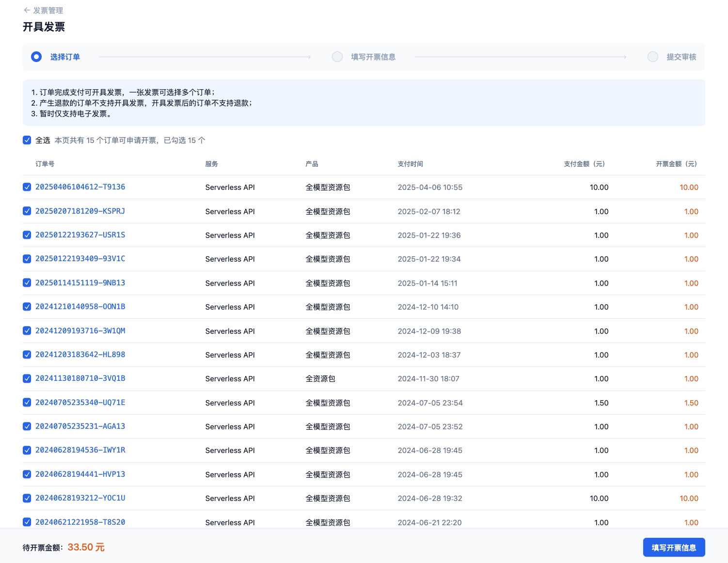Click the 支付时间 column header
This screenshot has width=728, height=563.
410,164
